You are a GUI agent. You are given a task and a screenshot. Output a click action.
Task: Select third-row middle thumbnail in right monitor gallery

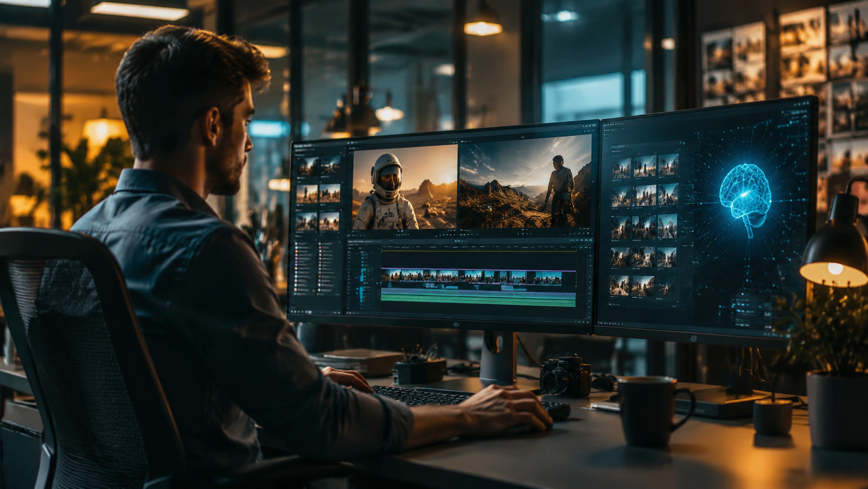point(644,226)
